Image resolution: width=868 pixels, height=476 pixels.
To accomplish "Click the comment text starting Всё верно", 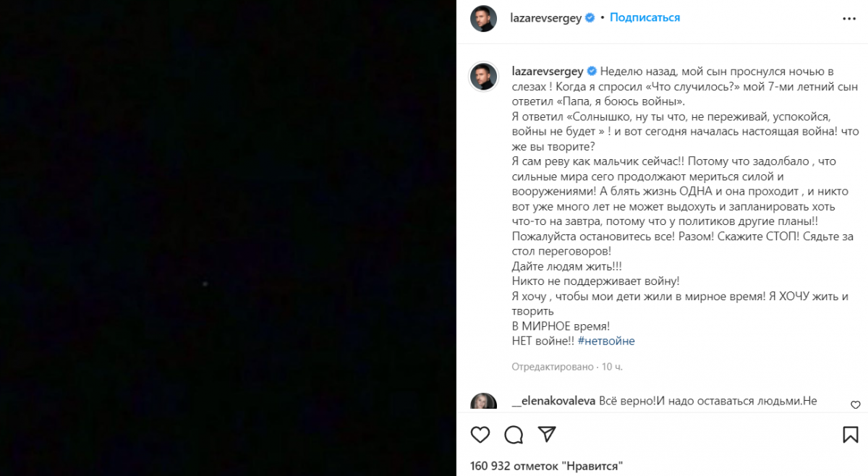I will [709, 401].
